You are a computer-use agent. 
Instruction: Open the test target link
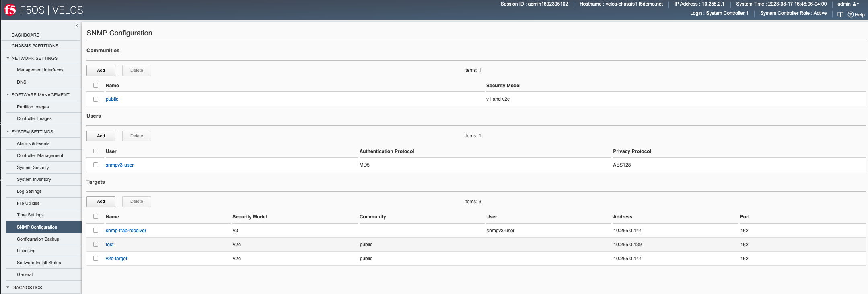pos(110,245)
